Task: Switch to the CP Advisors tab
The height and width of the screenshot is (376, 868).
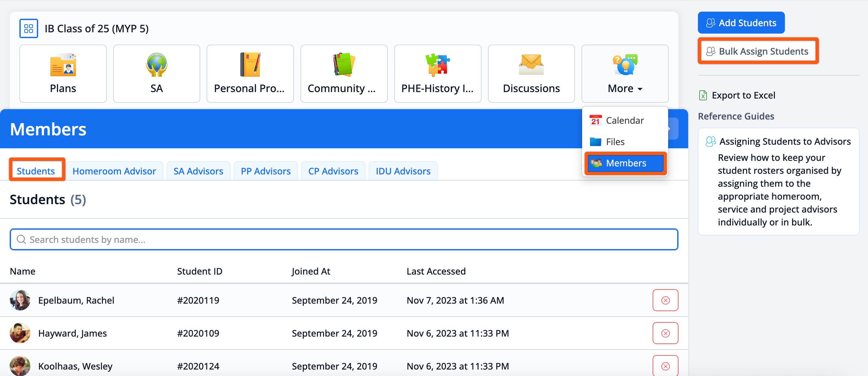Action: [x=333, y=171]
